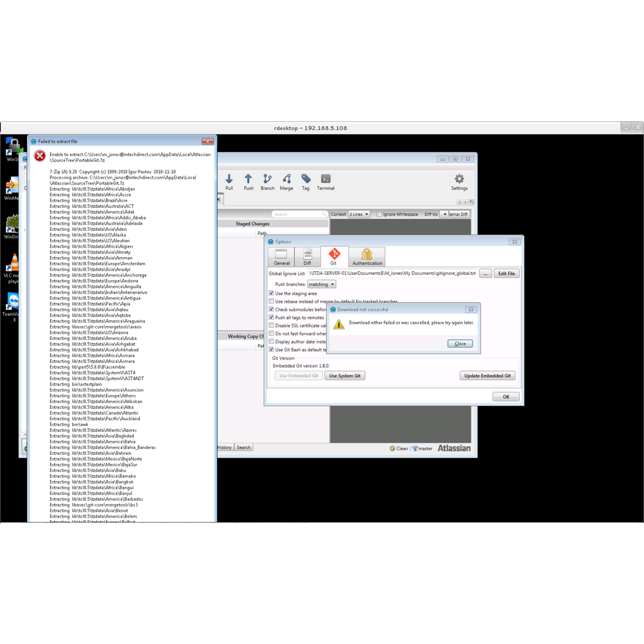Click the Use System Git button
The width and height of the screenshot is (644, 644).
pos(345,376)
